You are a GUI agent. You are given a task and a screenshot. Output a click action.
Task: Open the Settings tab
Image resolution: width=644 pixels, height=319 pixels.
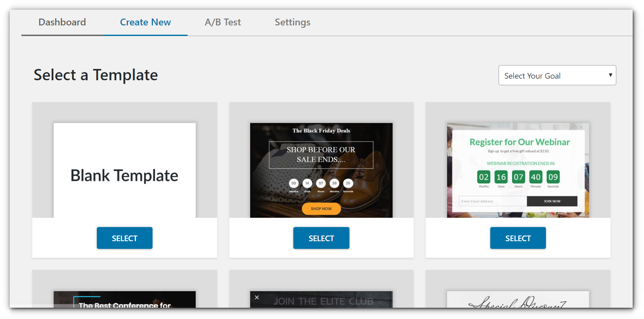pyautogui.click(x=293, y=22)
